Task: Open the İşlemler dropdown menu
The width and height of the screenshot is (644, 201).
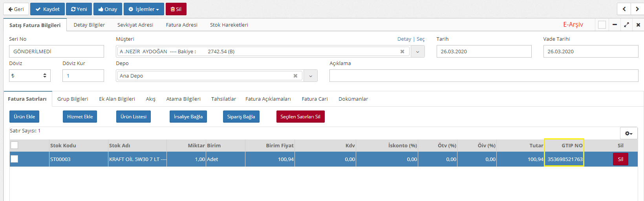Action: pyautogui.click(x=144, y=9)
